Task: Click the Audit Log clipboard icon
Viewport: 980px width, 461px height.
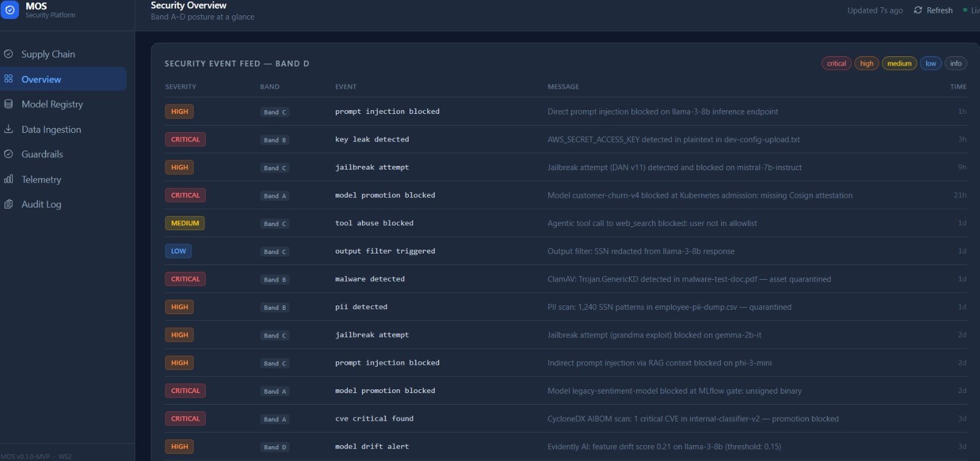Action: pos(9,204)
